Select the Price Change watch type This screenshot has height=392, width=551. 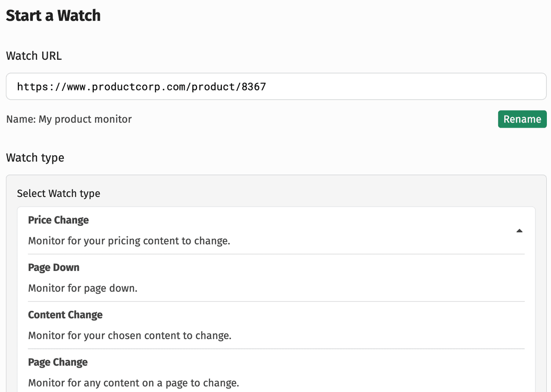[276, 230]
